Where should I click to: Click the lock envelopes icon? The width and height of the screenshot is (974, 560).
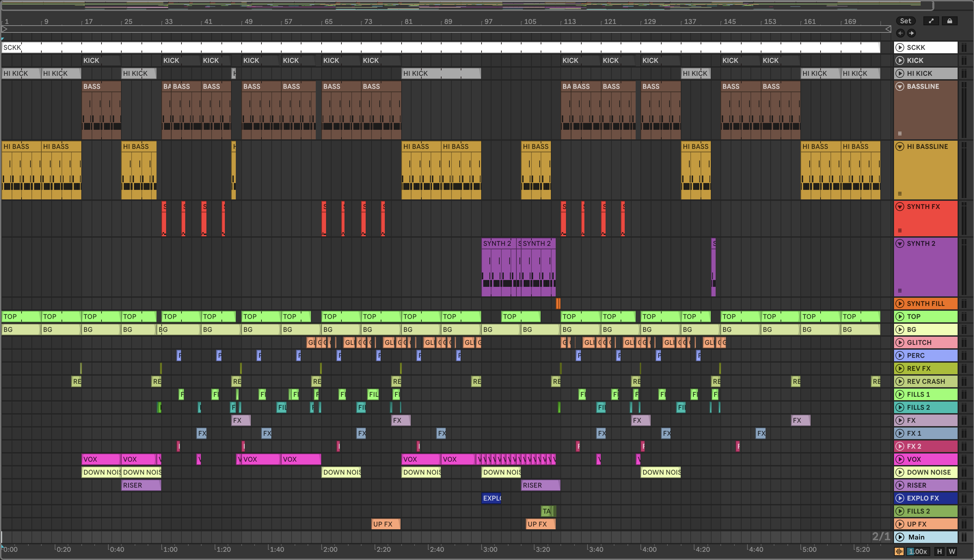point(949,21)
